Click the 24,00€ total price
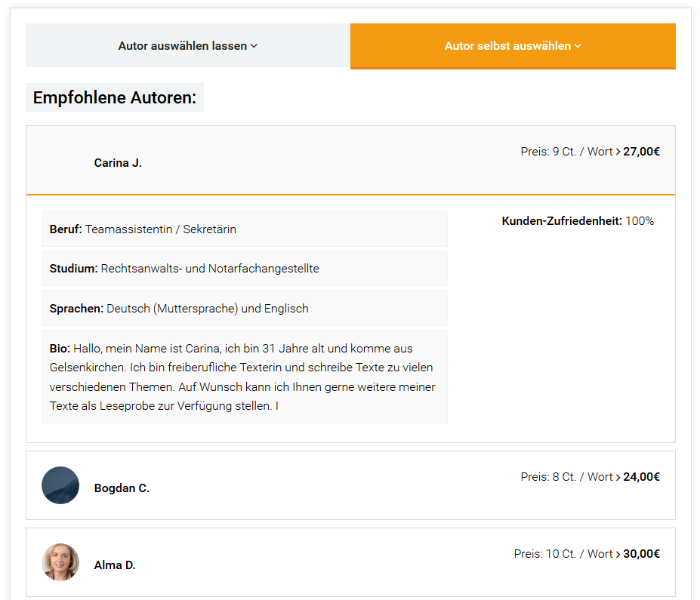The image size is (700, 600). (x=641, y=477)
